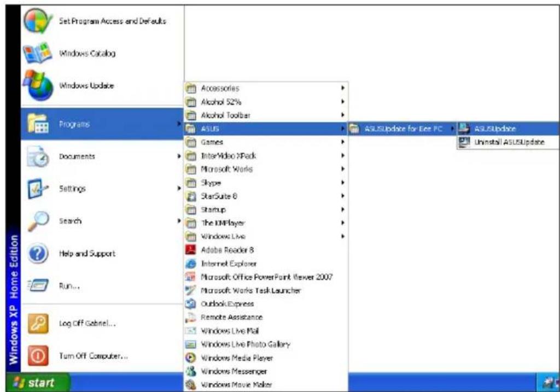Click the Uninstall ASUSUpdate text
Viewport: 560px width, 392px height.
[509, 142]
